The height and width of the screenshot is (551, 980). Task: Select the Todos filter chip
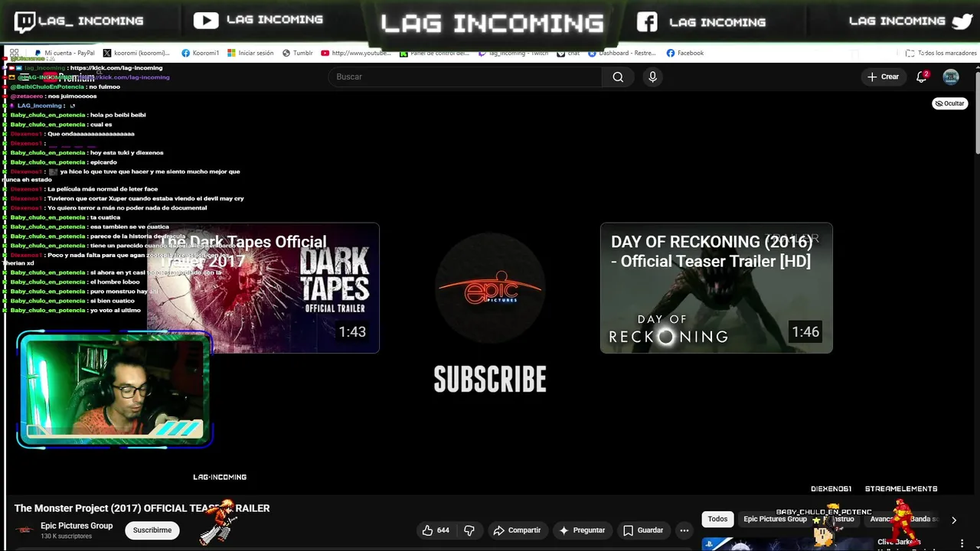(717, 519)
